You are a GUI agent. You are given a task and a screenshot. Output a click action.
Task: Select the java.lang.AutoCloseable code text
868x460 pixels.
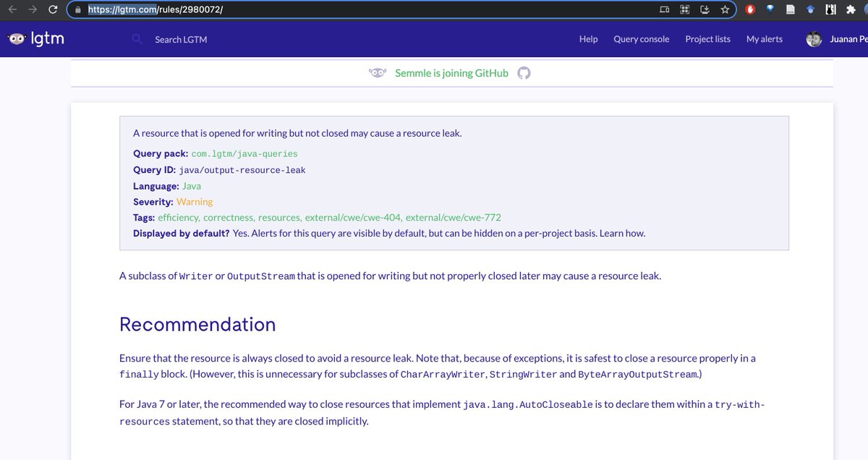[527, 404]
